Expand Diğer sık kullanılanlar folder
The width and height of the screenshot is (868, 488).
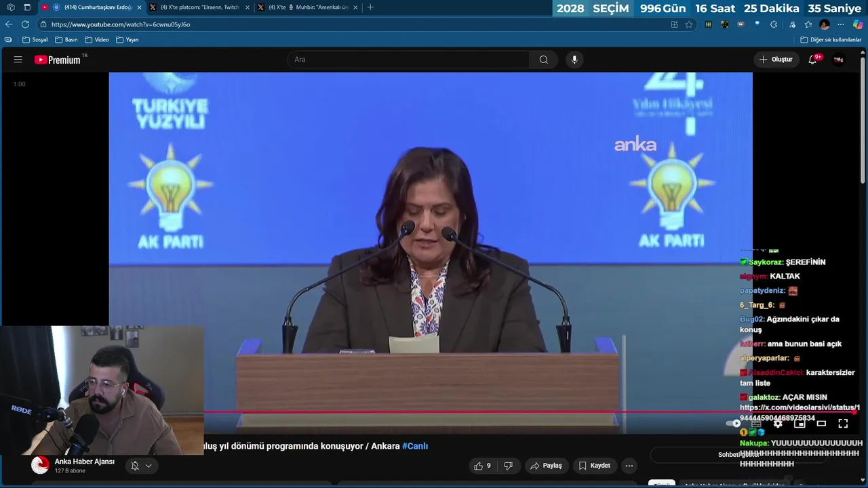(x=831, y=40)
